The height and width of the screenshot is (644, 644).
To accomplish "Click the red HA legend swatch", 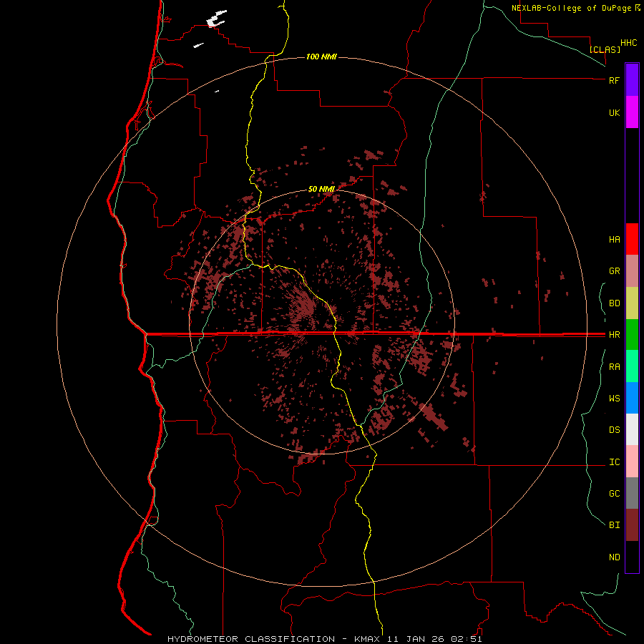I will (x=632, y=239).
